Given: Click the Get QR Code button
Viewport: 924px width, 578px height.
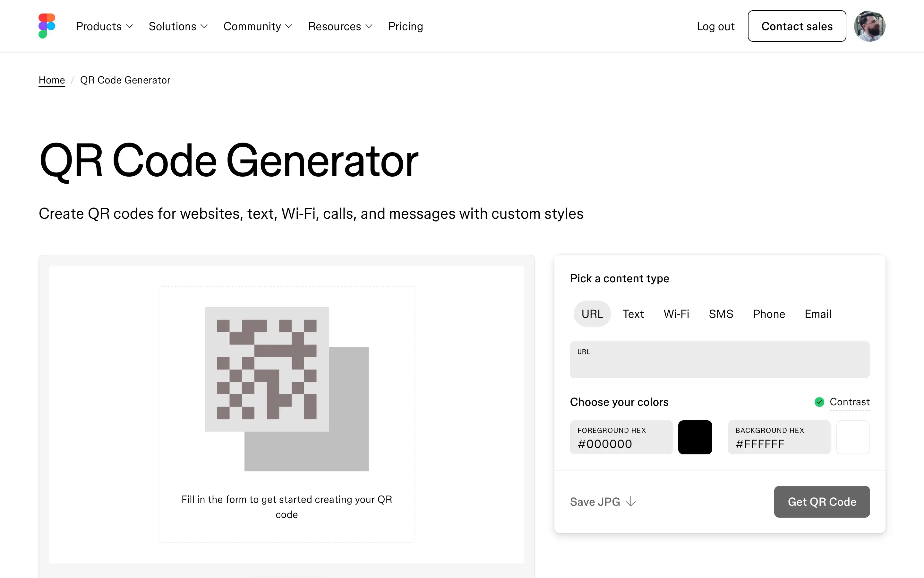Looking at the screenshot, I should (822, 502).
